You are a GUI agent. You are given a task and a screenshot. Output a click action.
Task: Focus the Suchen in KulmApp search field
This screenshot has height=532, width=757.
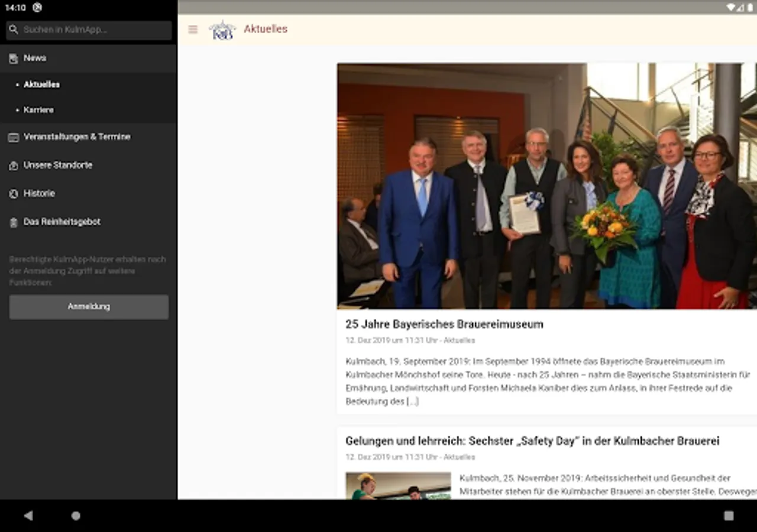[89, 30]
